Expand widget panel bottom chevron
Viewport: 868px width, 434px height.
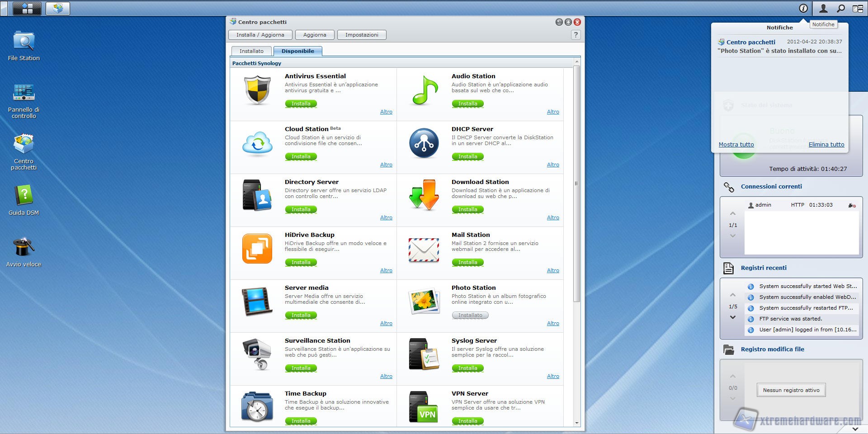(x=855, y=429)
